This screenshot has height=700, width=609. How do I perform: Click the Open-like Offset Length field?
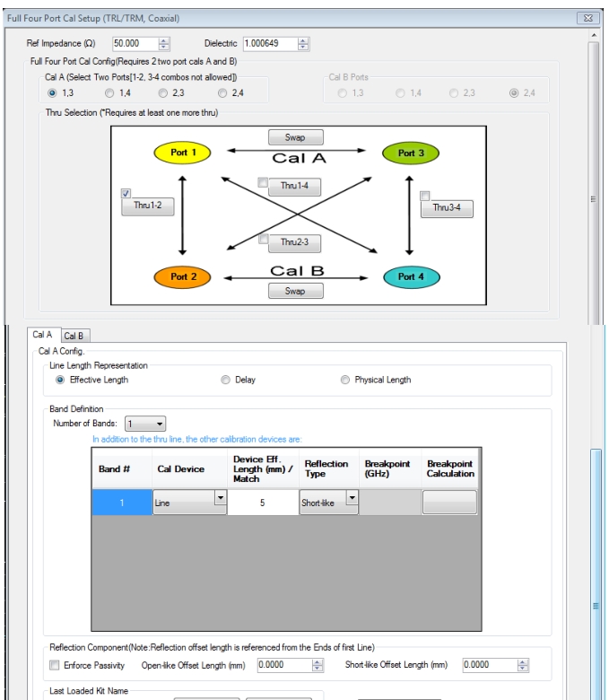coord(285,665)
